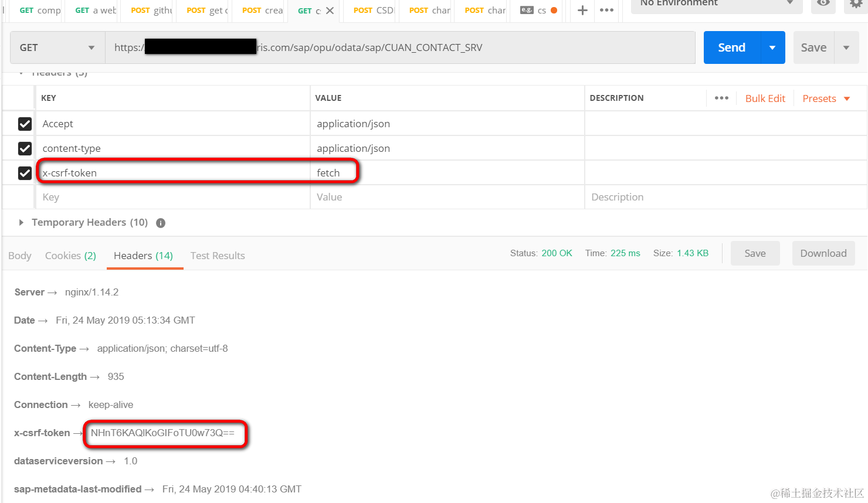
Task: Open the response Cookies (2) tab
Action: (70, 256)
